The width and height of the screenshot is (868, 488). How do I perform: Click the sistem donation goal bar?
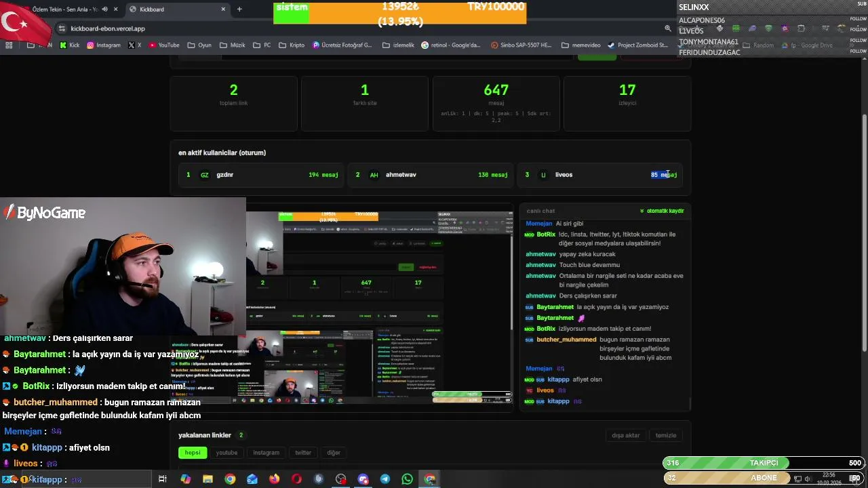[399, 13]
